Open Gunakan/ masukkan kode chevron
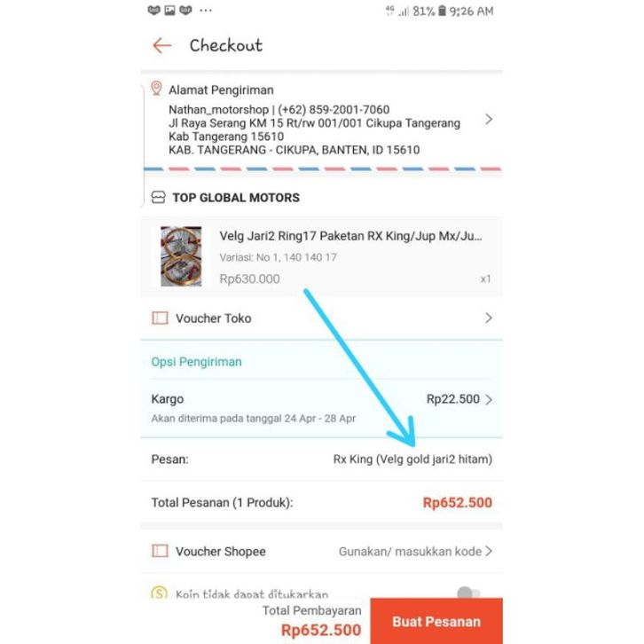The width and height of the screenshot is (644, 644). pyautogui.click(x=489, y=551)
